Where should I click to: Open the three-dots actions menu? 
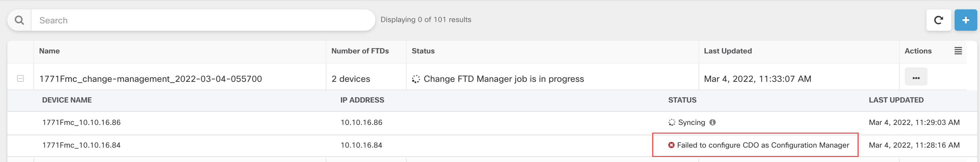coord(916,78)
